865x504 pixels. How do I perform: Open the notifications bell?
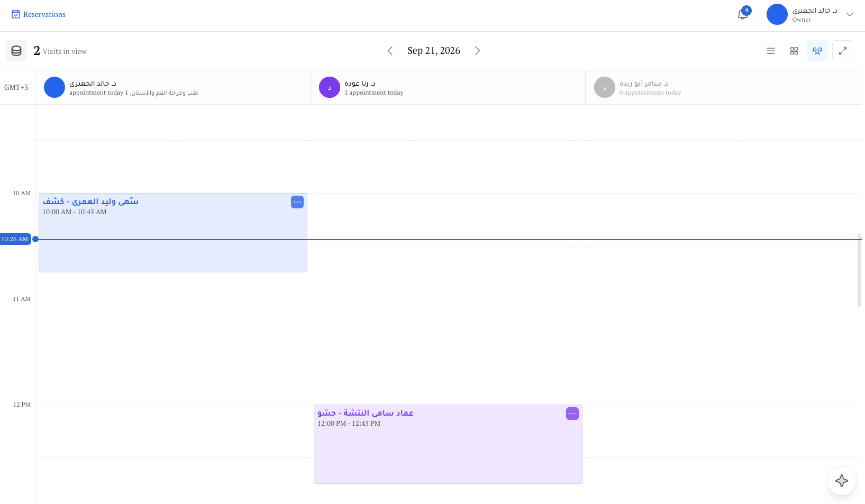[x=743, y=14]
